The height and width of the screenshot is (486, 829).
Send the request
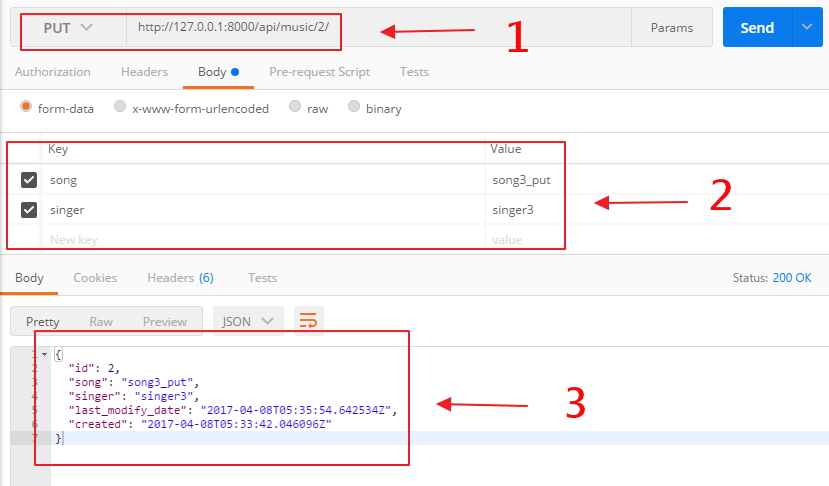[x=757, y=27]
